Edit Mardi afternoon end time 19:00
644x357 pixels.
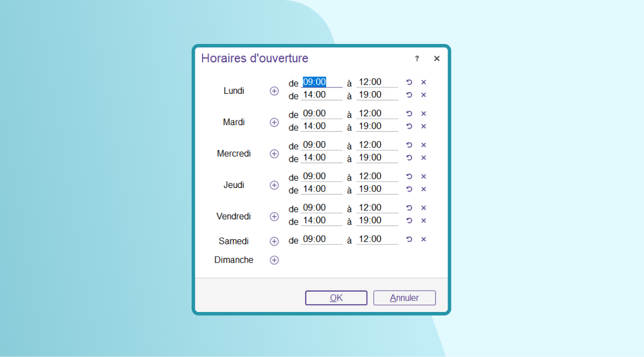pyautogui.click(x=377, y=126)
